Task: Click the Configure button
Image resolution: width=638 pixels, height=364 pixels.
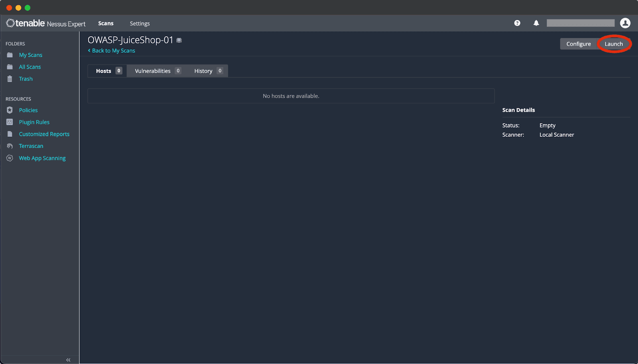Action: point(579,44)
